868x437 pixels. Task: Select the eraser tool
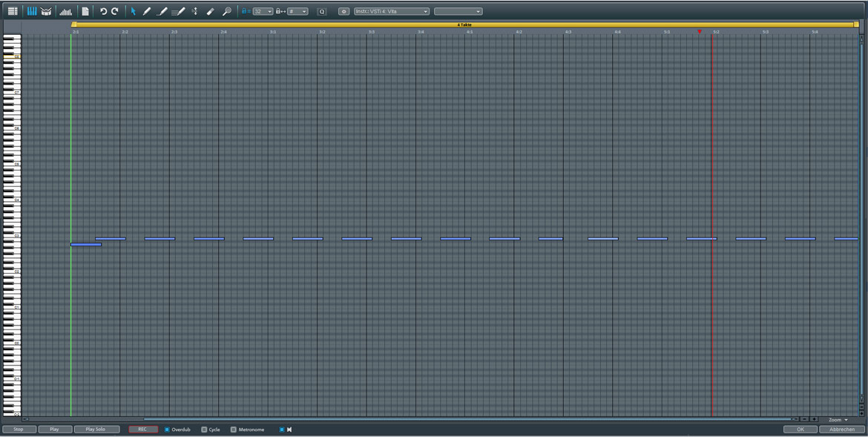(x=211, y=11)
